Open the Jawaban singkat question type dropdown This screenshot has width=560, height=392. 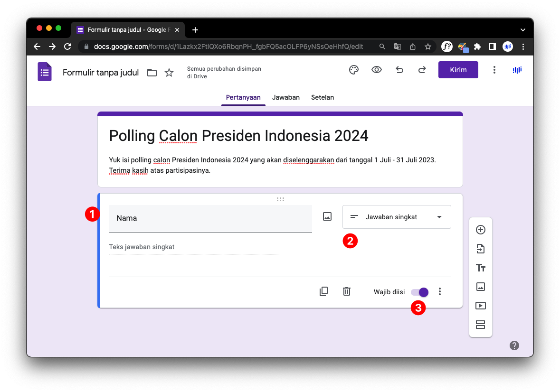point(397,217)
